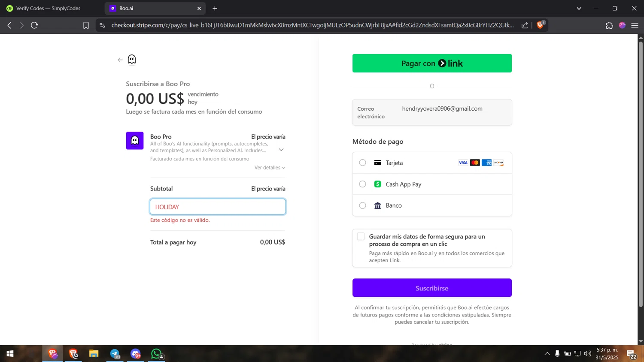This screenshot has height=362, width=644.
Task: Switch to Verify Codes SimplyCodes tab
Action: point(48,9)
